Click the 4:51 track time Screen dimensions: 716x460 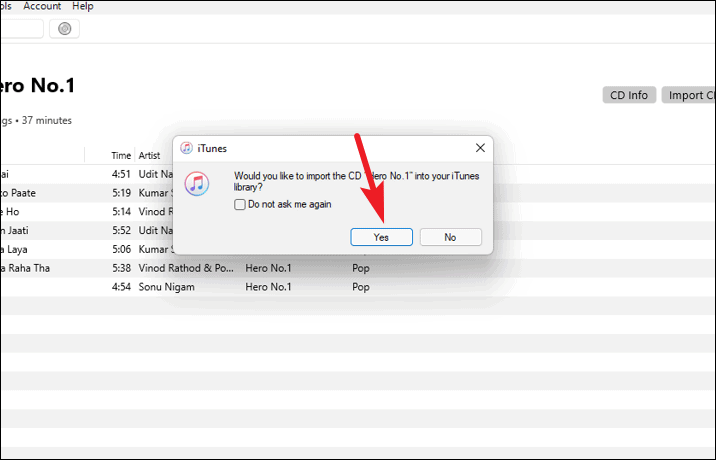click(121, 174)
